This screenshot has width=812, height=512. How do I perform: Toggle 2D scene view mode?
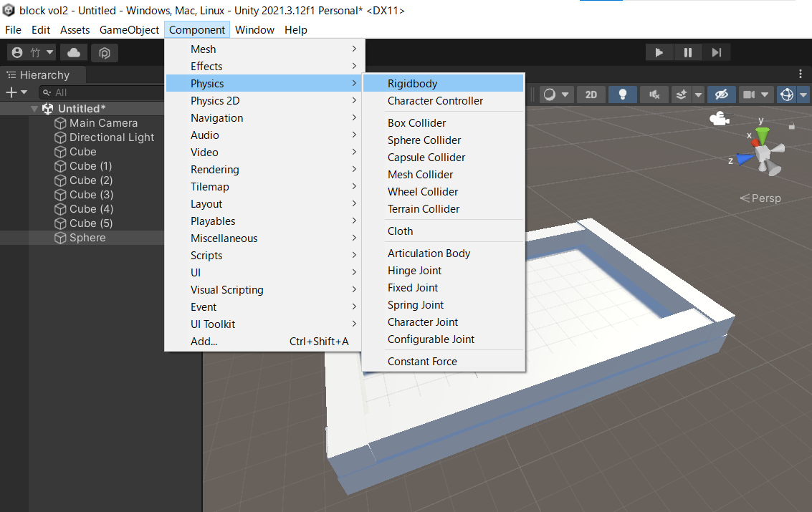point(591,95)
